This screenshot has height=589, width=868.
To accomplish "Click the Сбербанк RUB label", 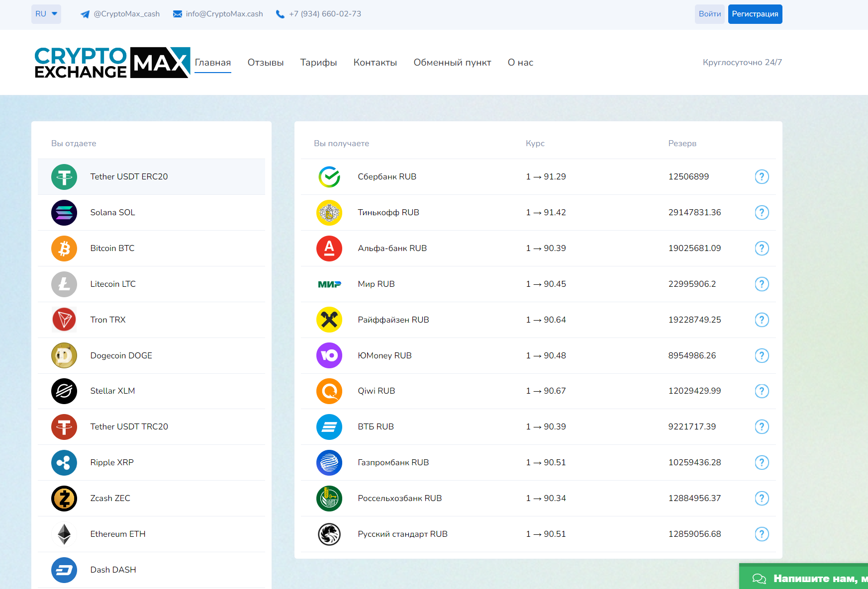I will click(387, 177).
